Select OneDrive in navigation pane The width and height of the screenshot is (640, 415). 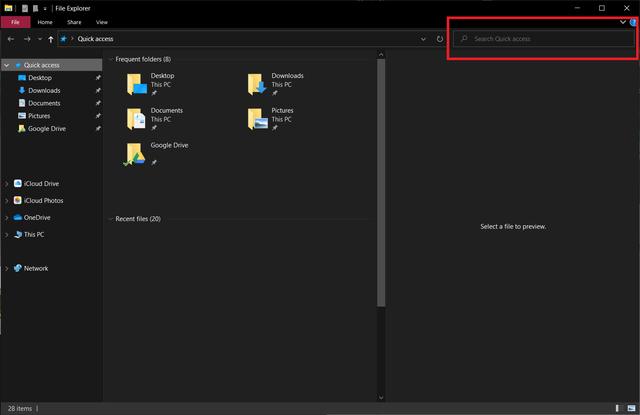[x=37, y=218]
